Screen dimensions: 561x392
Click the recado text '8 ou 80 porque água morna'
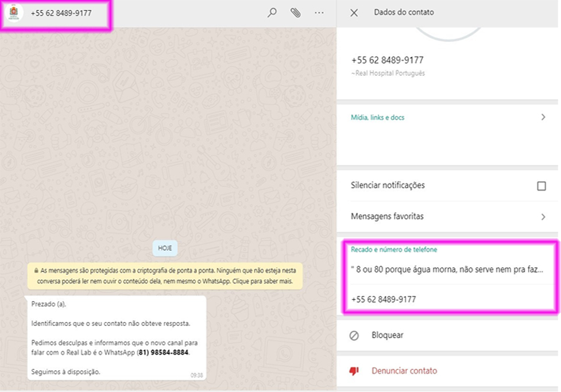tap(447, 269)
